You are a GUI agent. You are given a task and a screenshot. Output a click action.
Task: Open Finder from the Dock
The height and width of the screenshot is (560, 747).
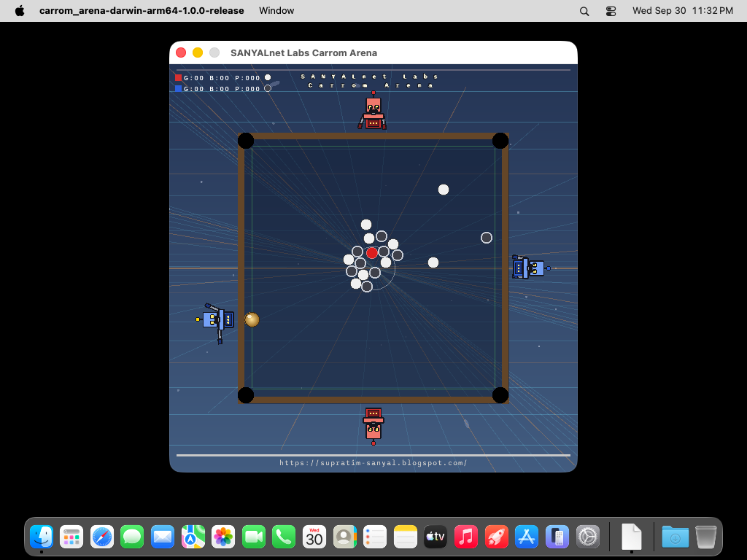42,537
